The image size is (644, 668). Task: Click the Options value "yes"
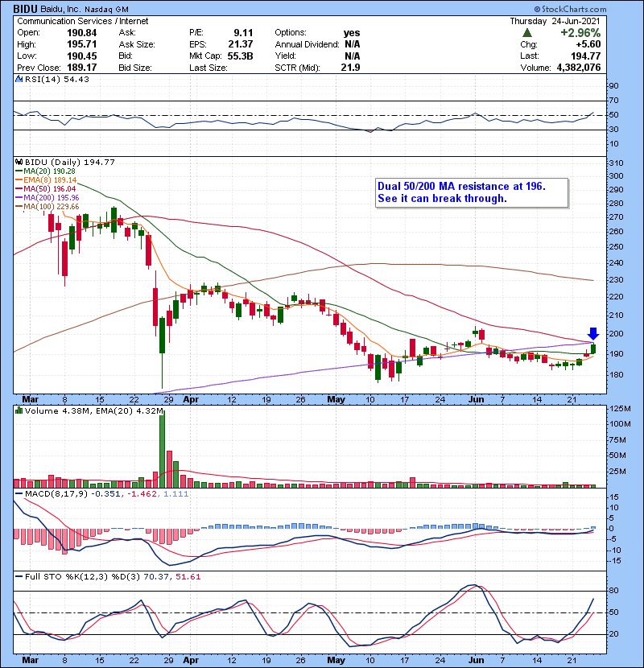point(352,33)
